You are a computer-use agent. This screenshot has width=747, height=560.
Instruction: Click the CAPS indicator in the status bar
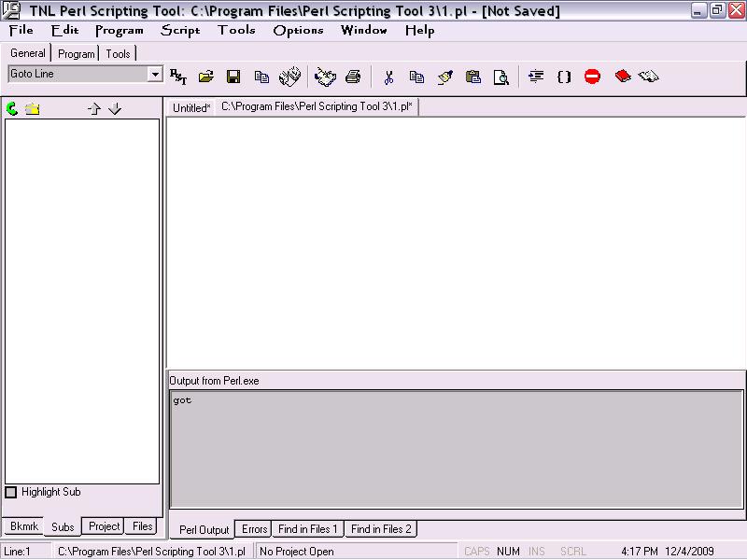tap(477, 552)
